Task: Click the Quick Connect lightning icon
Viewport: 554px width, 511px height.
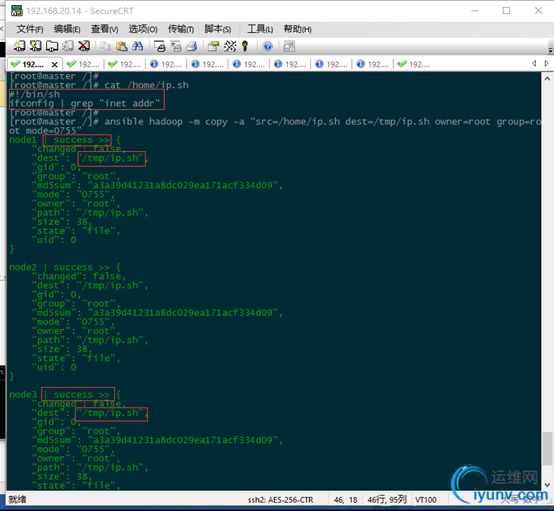Action: (x=35, y=46)
